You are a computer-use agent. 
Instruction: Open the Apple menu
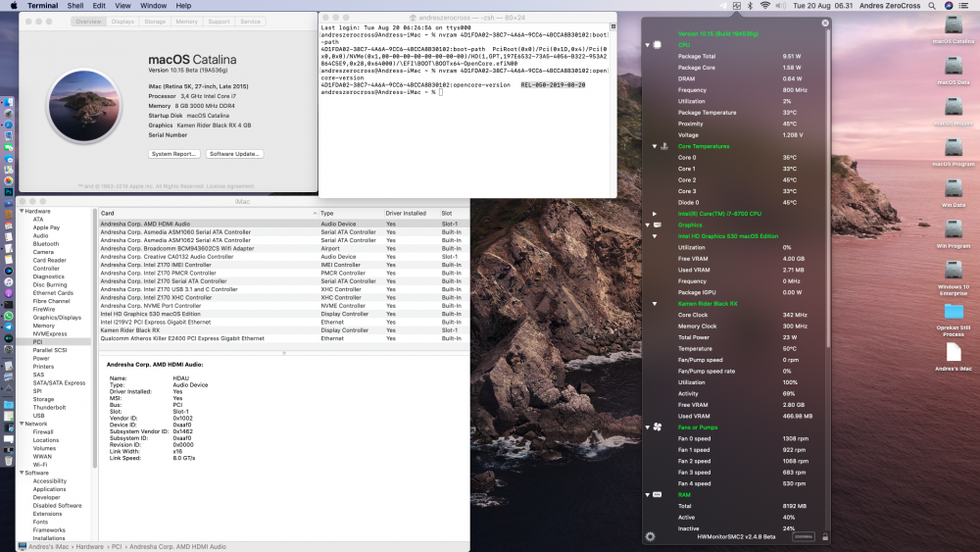[x=14, y=6]
